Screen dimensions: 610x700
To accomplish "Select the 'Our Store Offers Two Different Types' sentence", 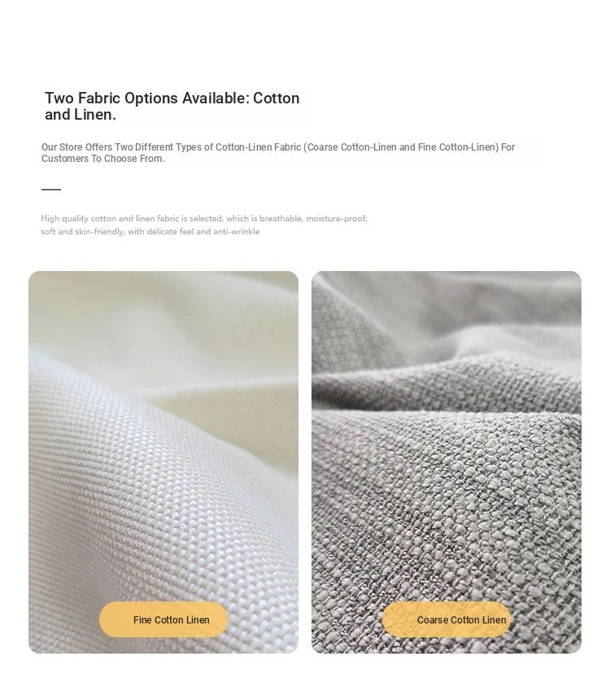I will pyautogui.click(x=278, y=153).
